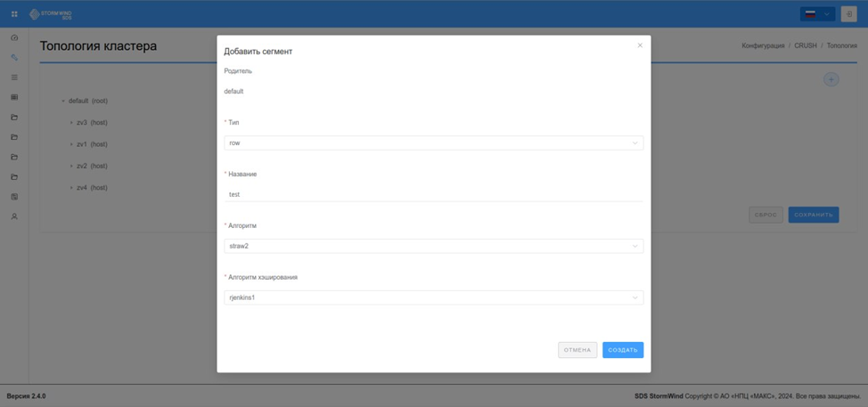Click the СОХРАНИТЬ button
This screenshot has width=868, height=407.
pos(814,215)
